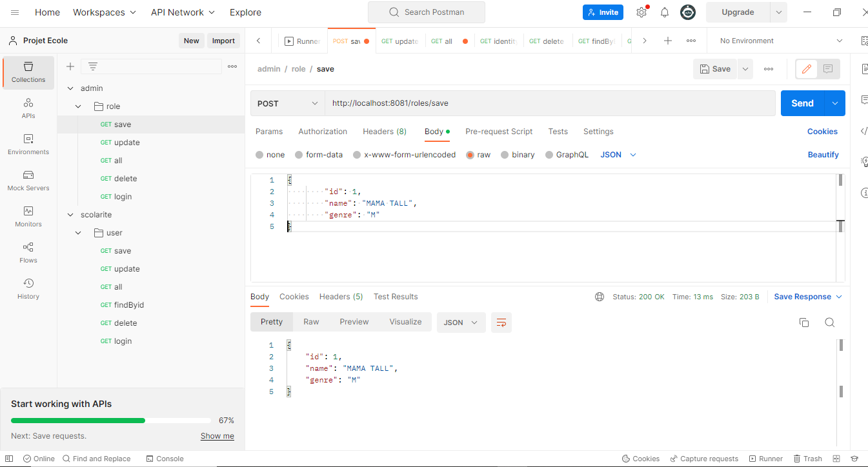Open the Postman Console from bottom bar
Screen dimensions: 868x467
click(x=165, y=459)
